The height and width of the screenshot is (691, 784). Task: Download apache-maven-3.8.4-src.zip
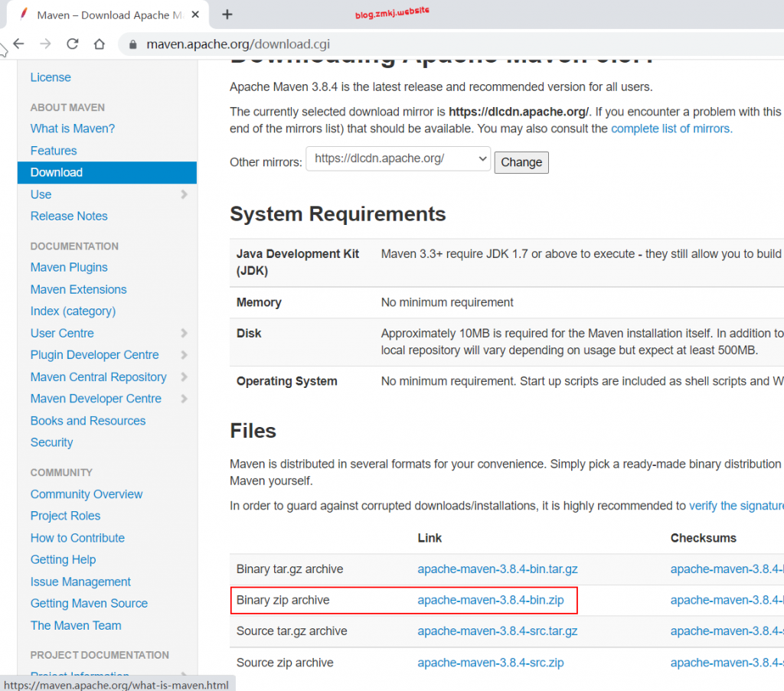[x=491, y=663]
